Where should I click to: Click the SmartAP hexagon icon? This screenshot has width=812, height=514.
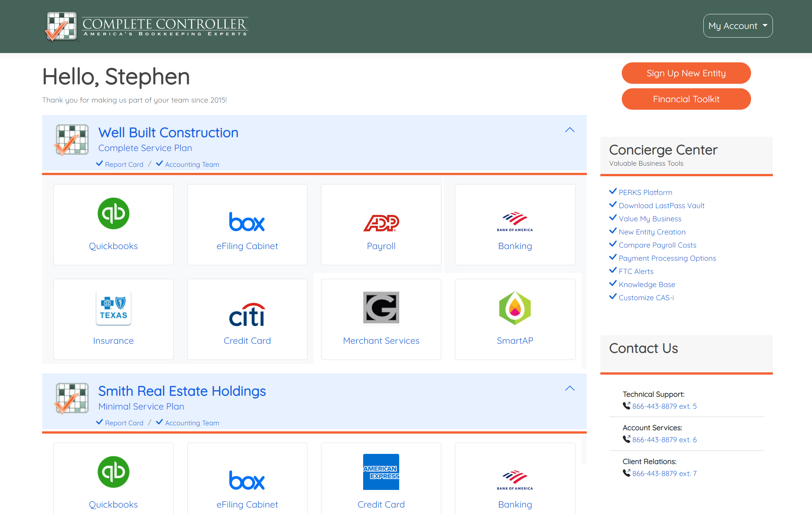pos(515,308)
